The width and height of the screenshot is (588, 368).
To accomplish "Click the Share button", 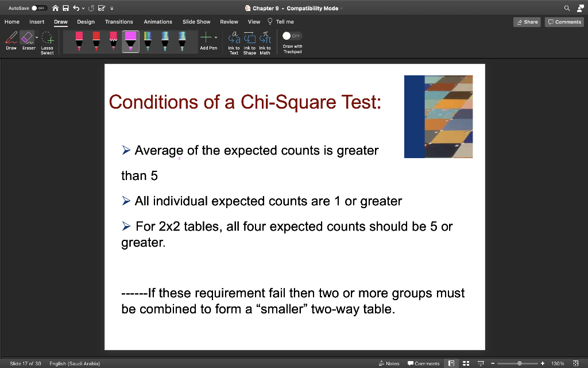I will click(x=527, y=22).
